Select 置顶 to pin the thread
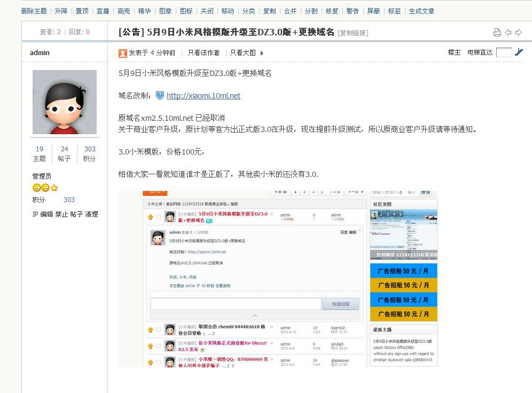This screenshot has height=393, width=532. (x=82, y=11)
